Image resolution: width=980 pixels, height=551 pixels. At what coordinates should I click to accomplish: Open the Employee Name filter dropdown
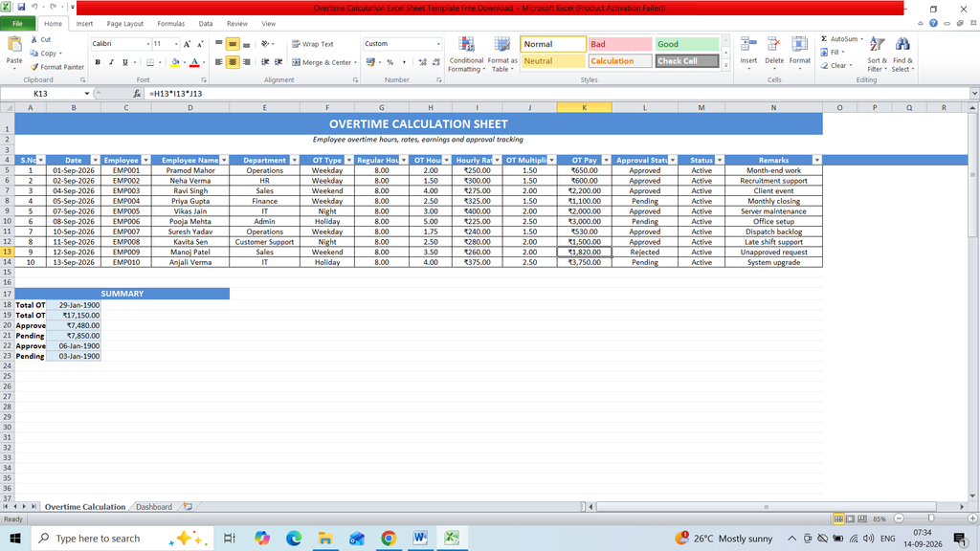[x=224, y=161]
